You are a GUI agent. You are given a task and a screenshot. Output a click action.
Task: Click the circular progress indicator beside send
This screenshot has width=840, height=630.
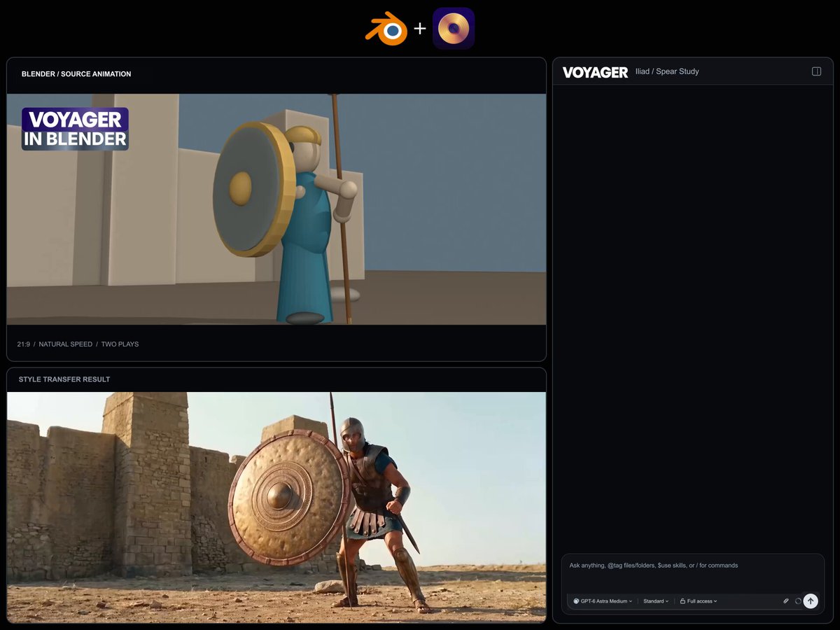coord(798,601)
